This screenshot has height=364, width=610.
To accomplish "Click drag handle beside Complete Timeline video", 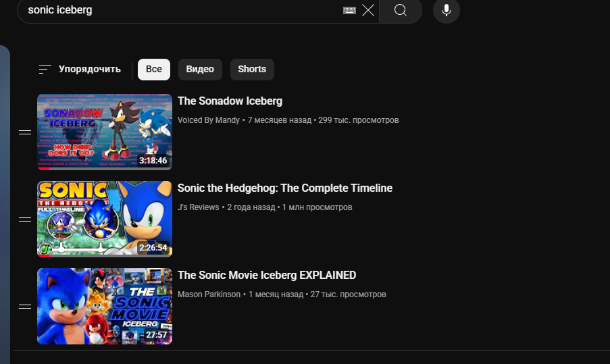I will click(25, 219).
